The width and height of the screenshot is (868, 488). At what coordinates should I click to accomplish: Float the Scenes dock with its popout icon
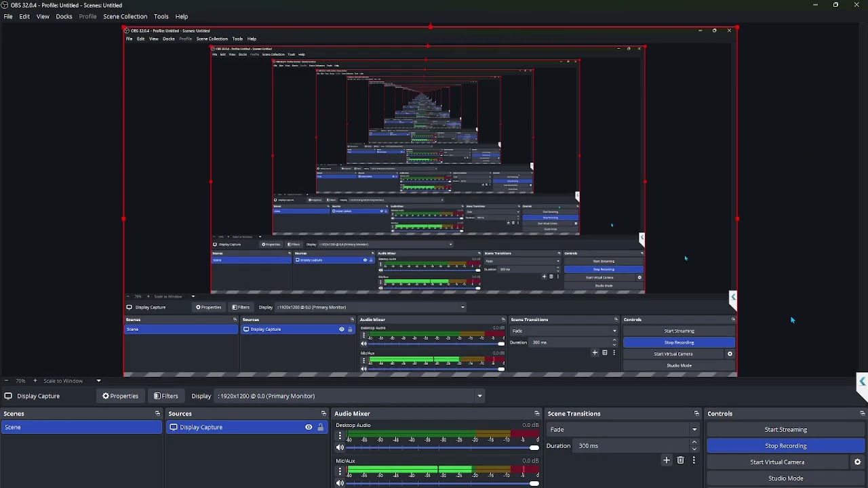click(x=157, y=413)
